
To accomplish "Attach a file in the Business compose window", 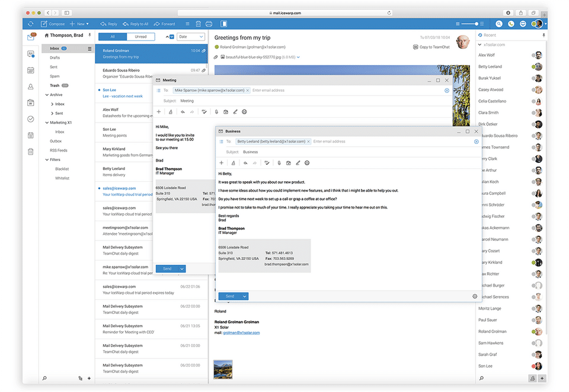I will [279, 163].
